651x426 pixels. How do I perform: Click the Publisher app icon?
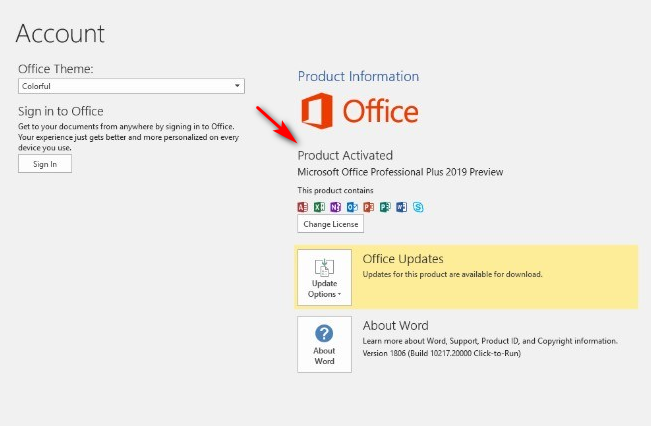coord(385,207)
